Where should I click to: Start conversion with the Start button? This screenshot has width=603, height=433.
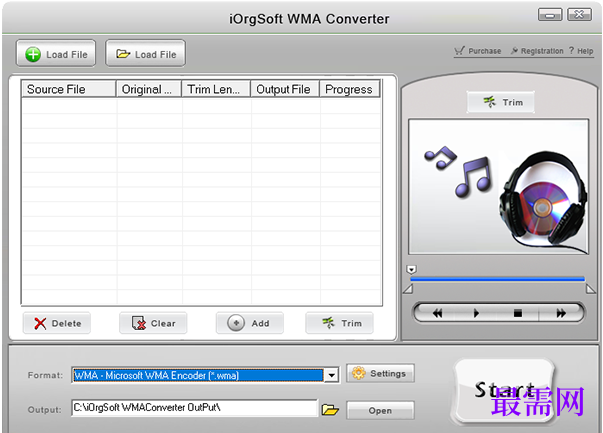point(505,390)
